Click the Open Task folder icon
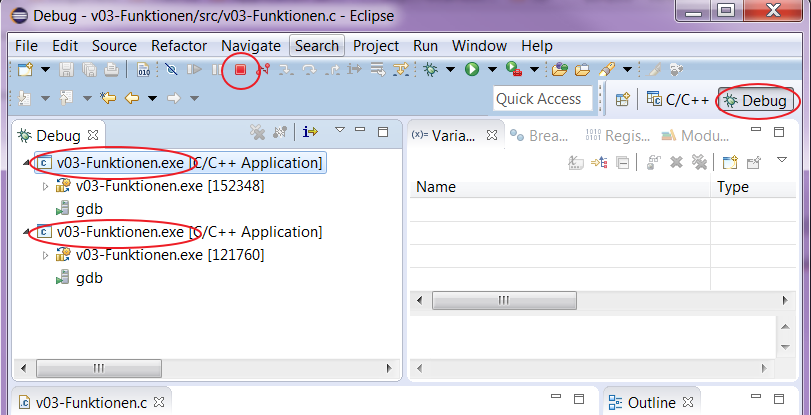Screen dimensions: 811x415 tap(582, 69)
